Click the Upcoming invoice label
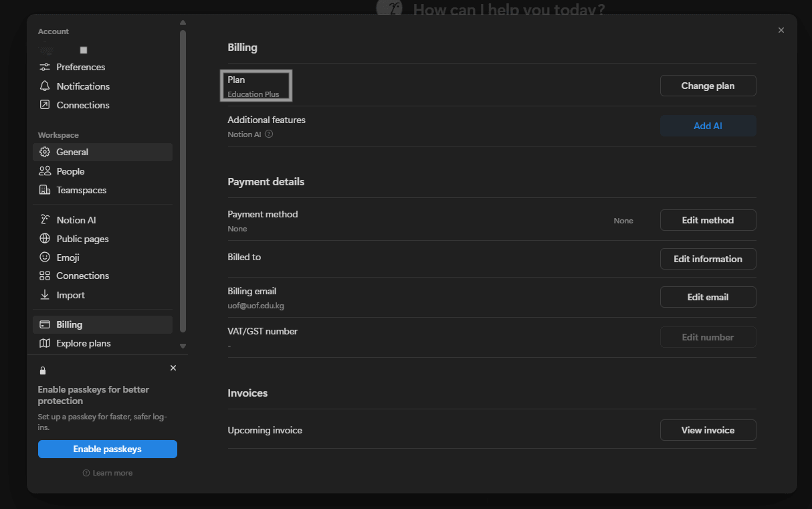 point(265,430)
